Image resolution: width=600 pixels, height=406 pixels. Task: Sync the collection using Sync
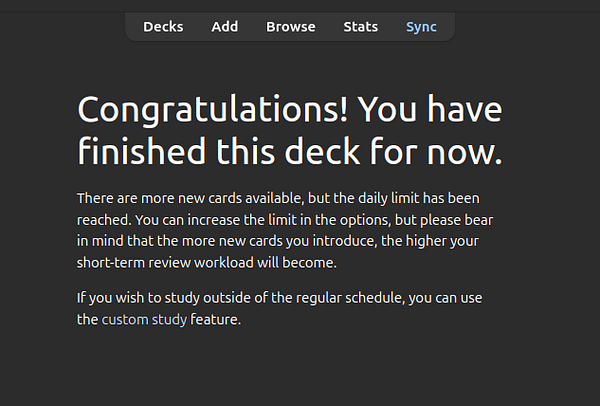tap(421, 27)
